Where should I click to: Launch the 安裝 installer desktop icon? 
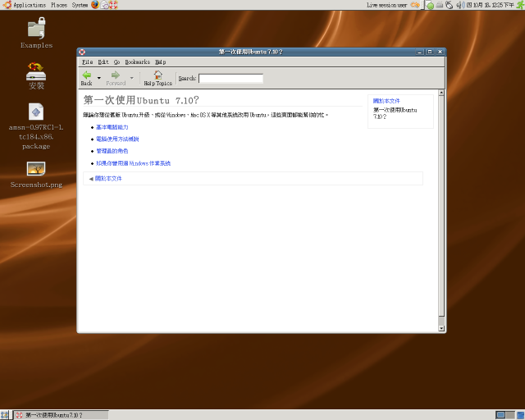click(36, 76)
